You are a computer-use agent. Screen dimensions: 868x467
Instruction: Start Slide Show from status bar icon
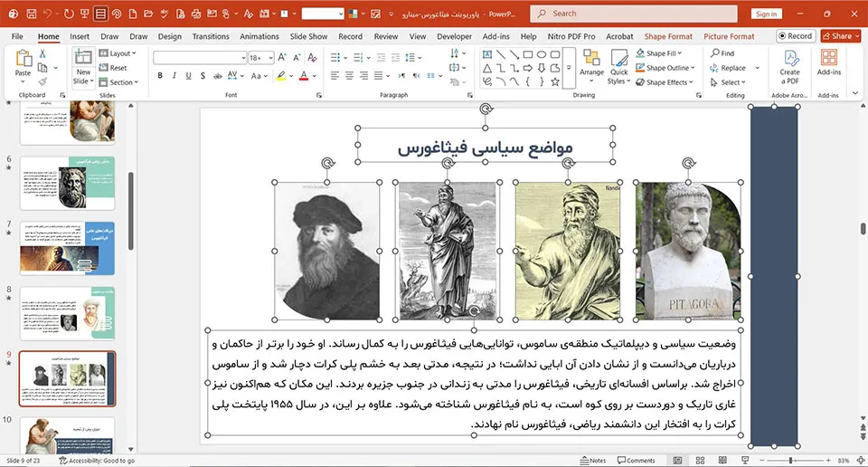[x=745, y=461]
